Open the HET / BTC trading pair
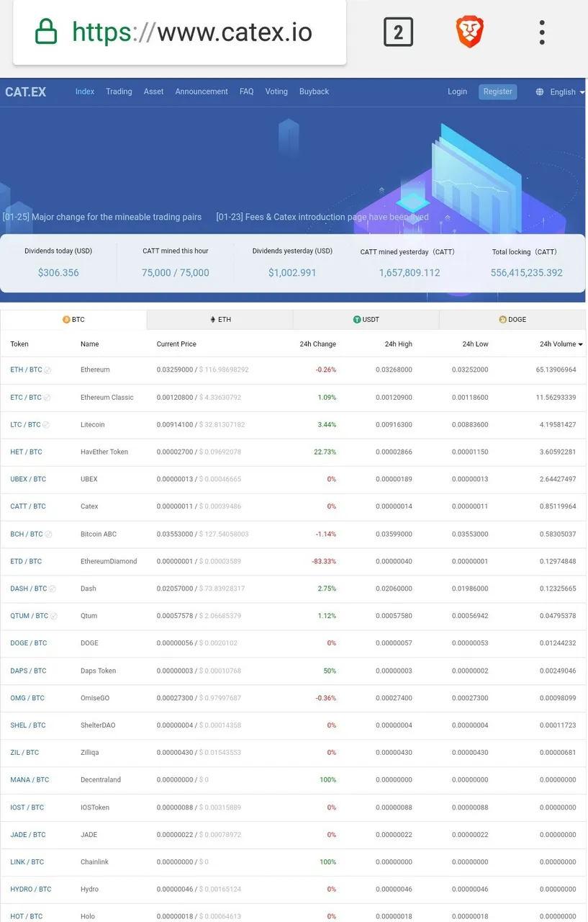The width and height of the screenshot is (588, 922). point(26,452)
